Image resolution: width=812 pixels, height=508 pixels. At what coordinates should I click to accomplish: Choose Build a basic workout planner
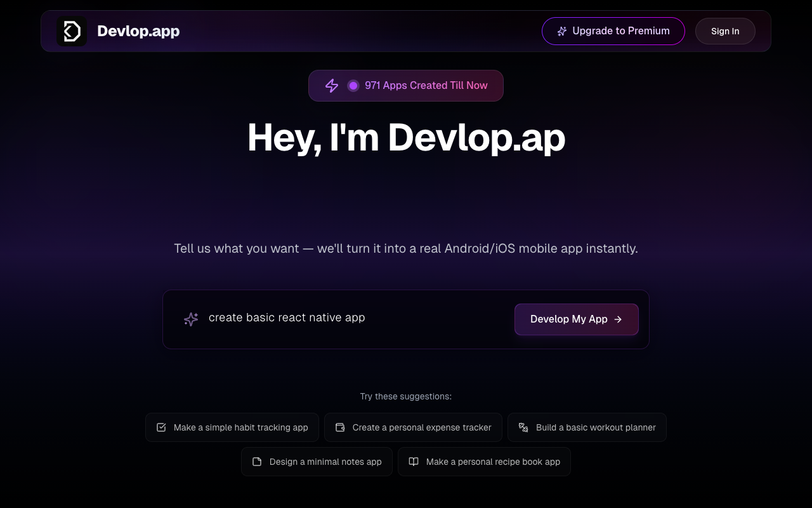coord(587,427)
